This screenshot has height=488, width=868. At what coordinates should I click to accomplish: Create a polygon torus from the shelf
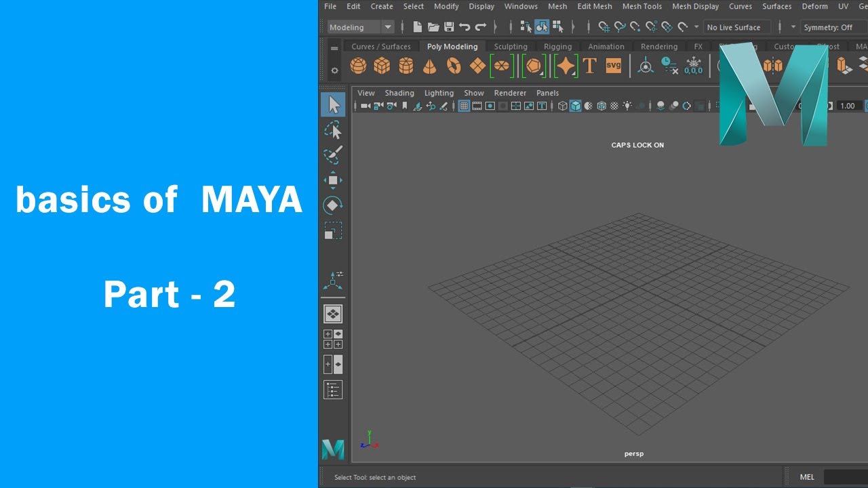(454, 66)
